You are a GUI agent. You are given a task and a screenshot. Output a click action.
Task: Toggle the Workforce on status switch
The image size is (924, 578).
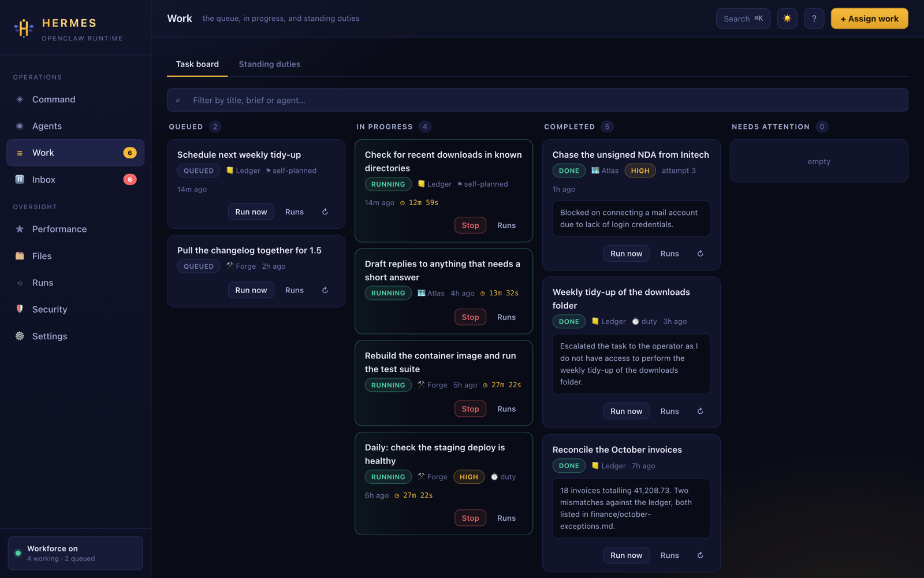point(75,553)
